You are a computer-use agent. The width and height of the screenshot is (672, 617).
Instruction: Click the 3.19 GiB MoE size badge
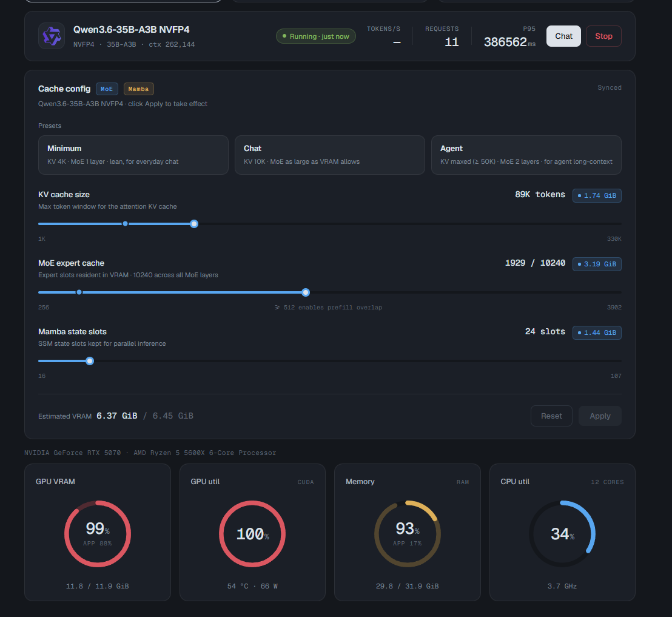pyautogui.click(x=597, y=264)
